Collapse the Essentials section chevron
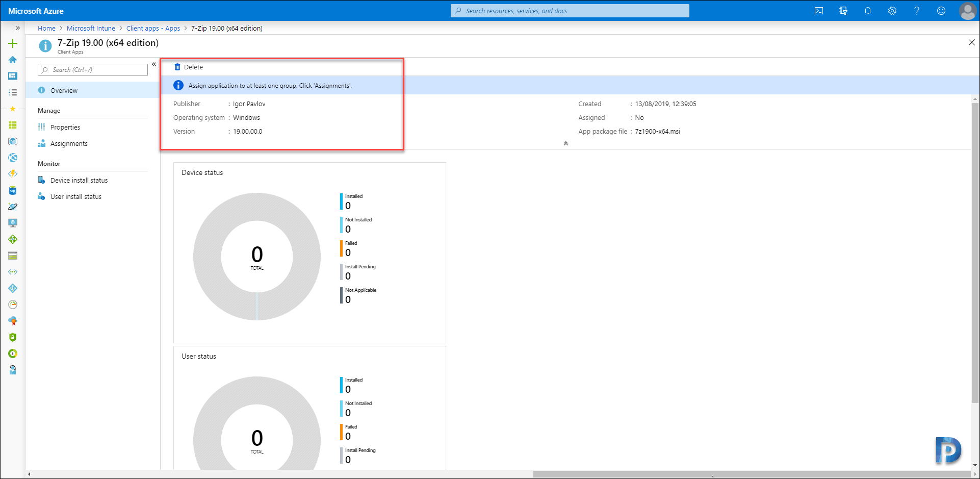Screen dimensions: 980x479 pyautogui.click(x=565, y=143)
